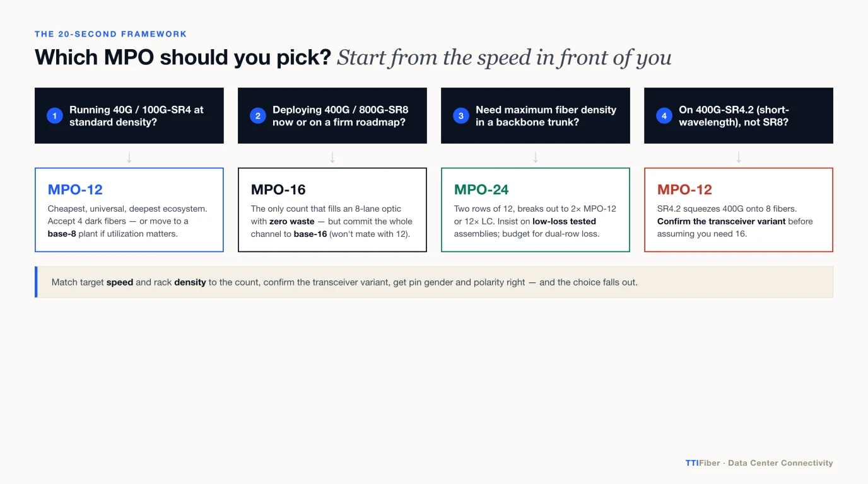Image resolution: width=868 pixels, height=484 pixels.
Task: Select the MPO-16 heading
Action: coord(278,190)
